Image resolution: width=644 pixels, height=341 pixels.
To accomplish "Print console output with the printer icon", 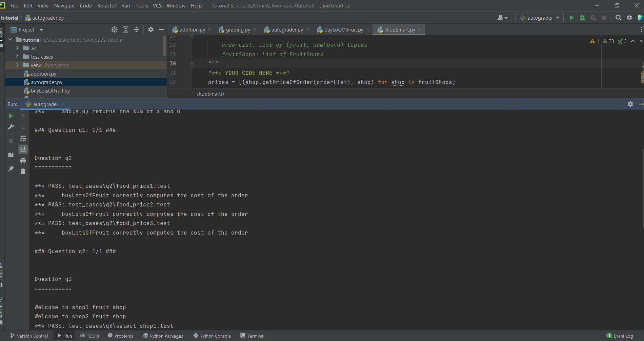I will (23, 160).
